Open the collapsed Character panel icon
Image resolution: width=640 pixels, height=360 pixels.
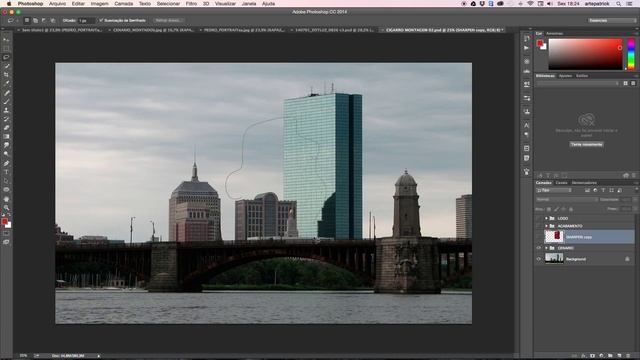click(x=527, y=125)
